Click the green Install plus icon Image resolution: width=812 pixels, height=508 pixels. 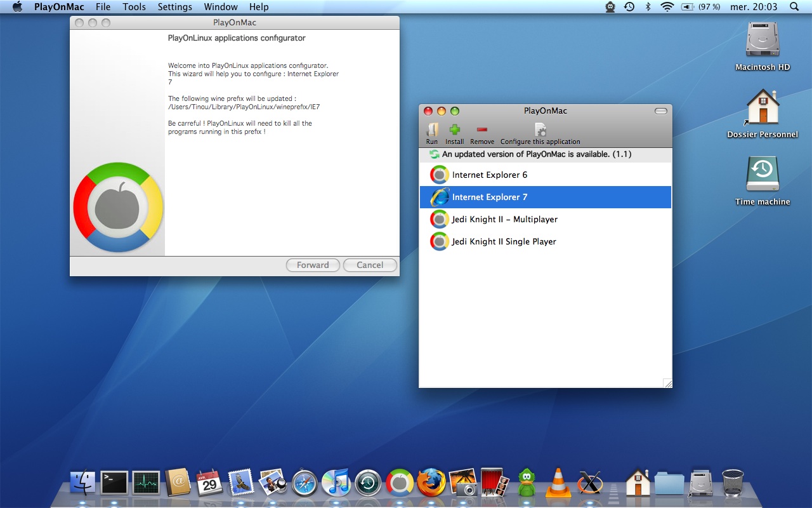click(454, 130)
